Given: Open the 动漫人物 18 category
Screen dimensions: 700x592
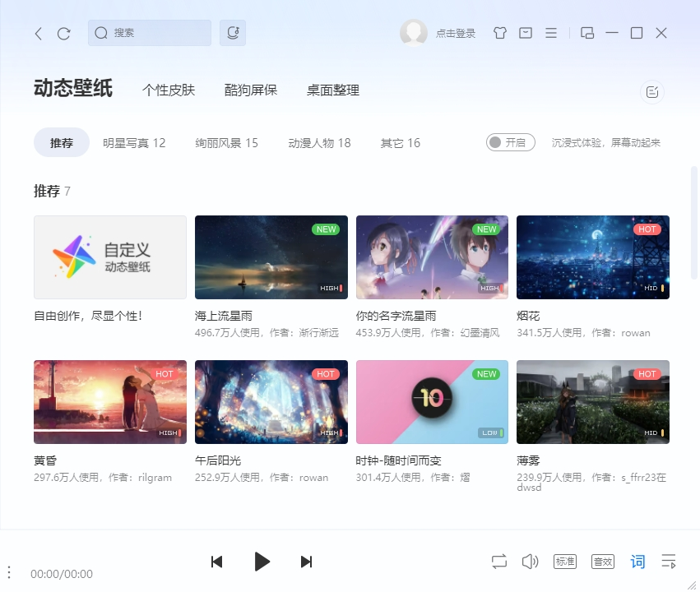Looking at the screenshot, I should (320, 141).
